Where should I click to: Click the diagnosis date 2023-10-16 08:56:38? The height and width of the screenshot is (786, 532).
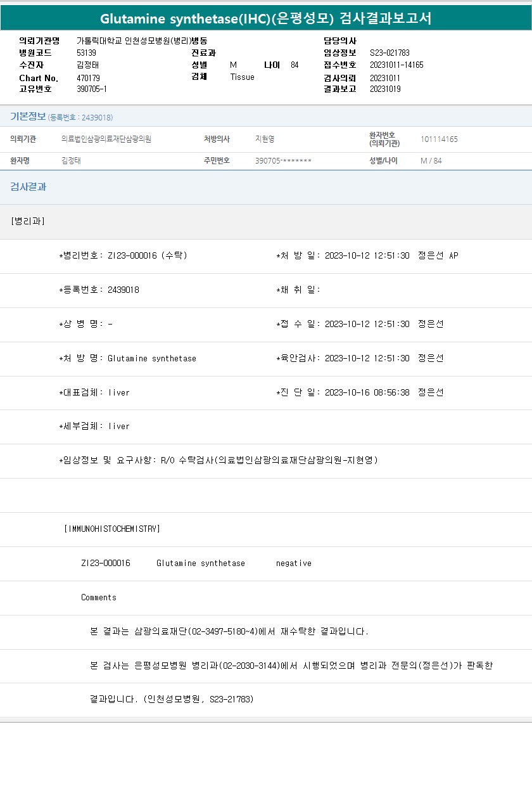point(367,393)
